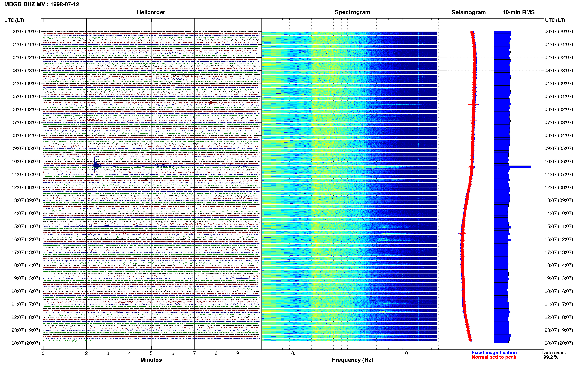Click the minute tick label '9' on helicorder axis
This screenshot has height=368, width=588.
tap(238, 353)
